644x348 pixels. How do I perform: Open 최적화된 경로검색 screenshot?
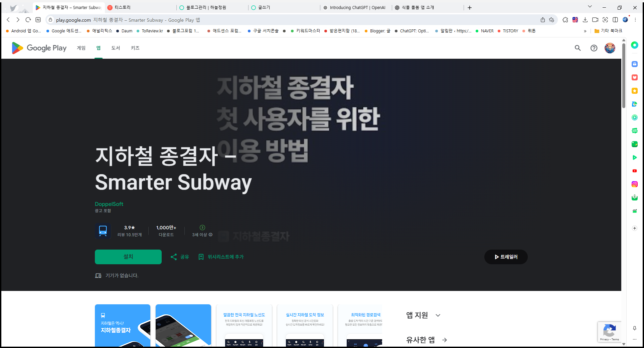point(360,326)
